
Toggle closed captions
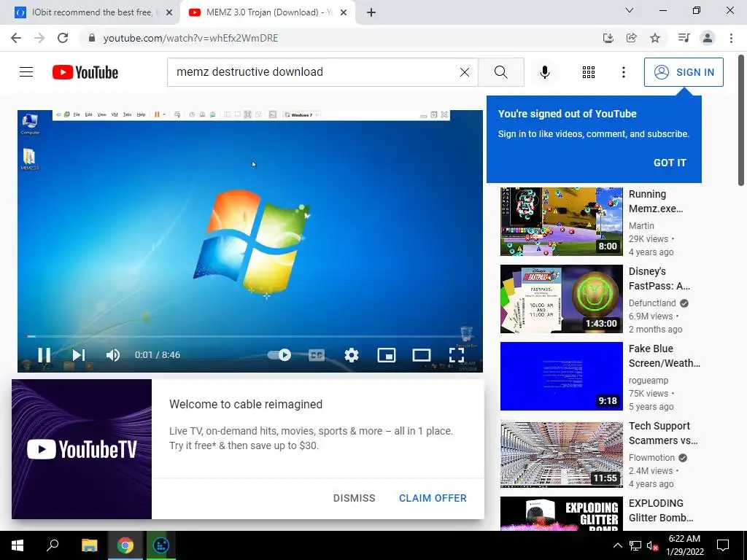tap(317, 355)
